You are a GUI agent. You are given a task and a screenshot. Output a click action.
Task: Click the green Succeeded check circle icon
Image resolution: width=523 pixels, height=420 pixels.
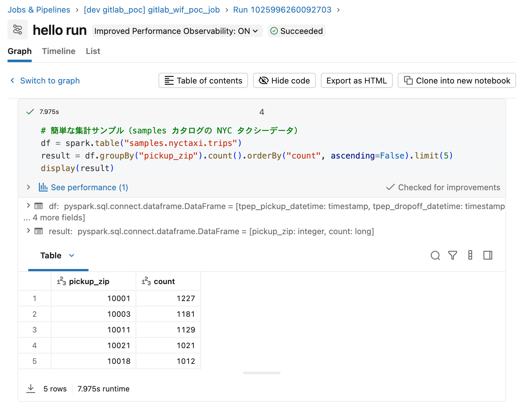[274, 31]
